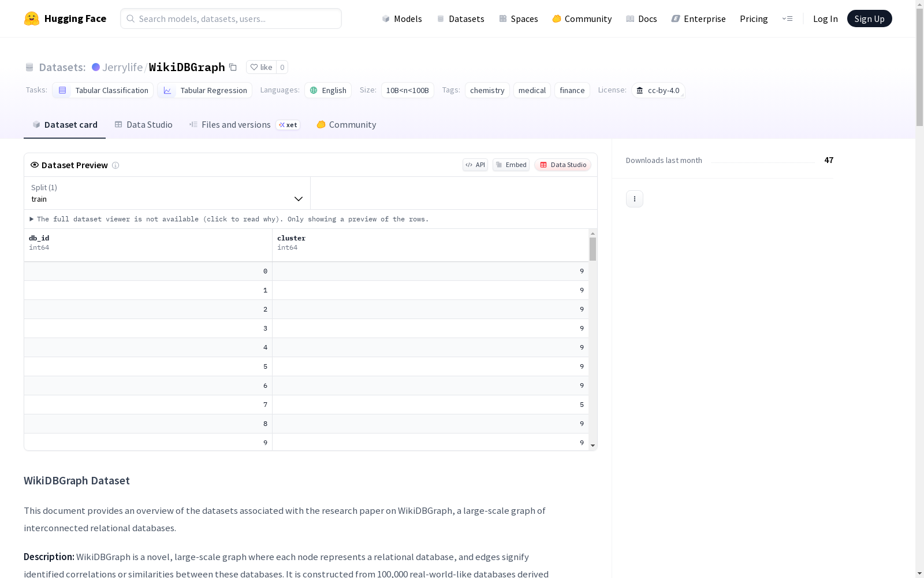
Task: Open the Split train dropdown
Action: [167, 193]
